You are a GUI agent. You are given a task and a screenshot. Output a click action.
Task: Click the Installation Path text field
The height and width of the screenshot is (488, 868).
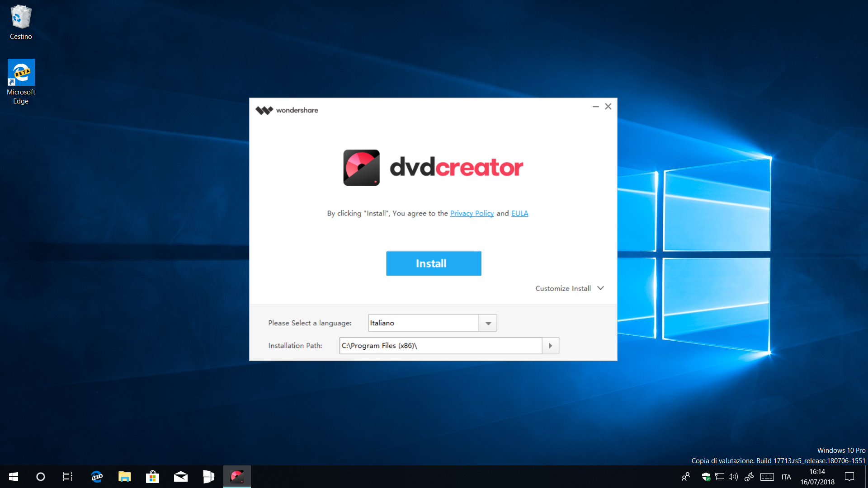point(441,346)
